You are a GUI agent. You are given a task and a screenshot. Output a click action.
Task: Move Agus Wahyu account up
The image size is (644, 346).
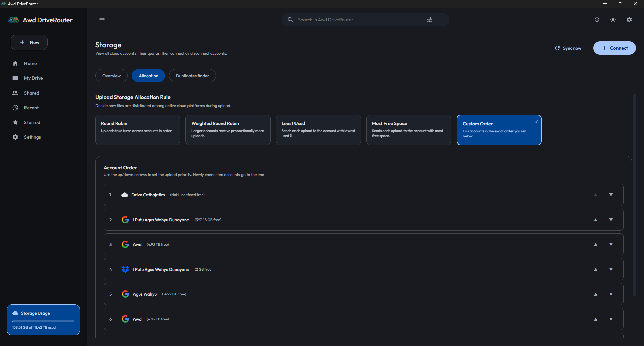coord(596,294)
